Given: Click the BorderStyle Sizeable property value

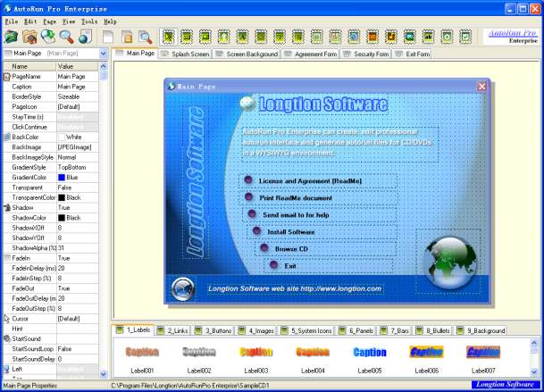Looking at the screenshot, I should pyautogui.click(x=80, y=96).
